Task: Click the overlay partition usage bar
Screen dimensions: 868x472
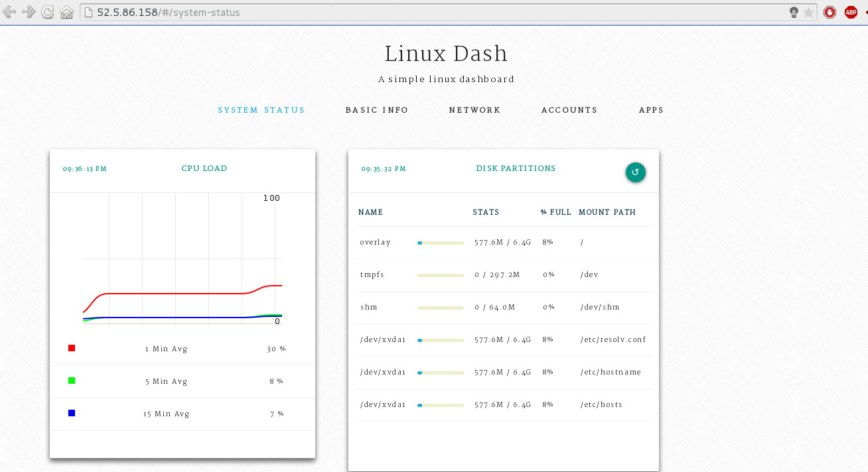Action: [440, 243]
